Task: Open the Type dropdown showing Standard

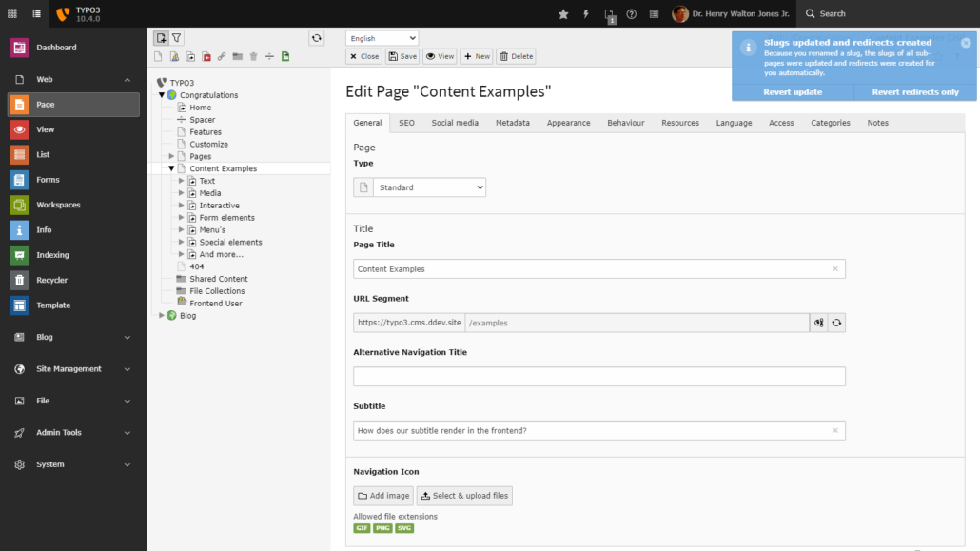Action: coord(430,187)
